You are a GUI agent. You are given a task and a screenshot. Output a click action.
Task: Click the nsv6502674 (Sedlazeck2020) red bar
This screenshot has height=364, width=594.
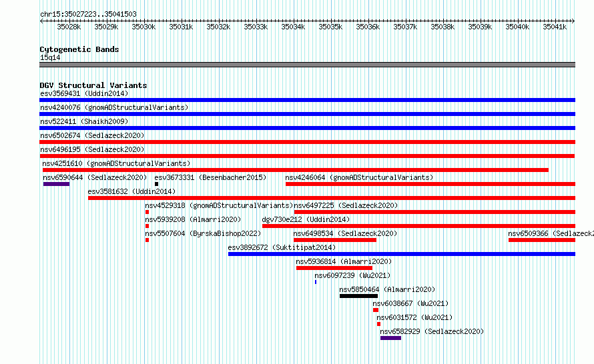tap(307, 142)
